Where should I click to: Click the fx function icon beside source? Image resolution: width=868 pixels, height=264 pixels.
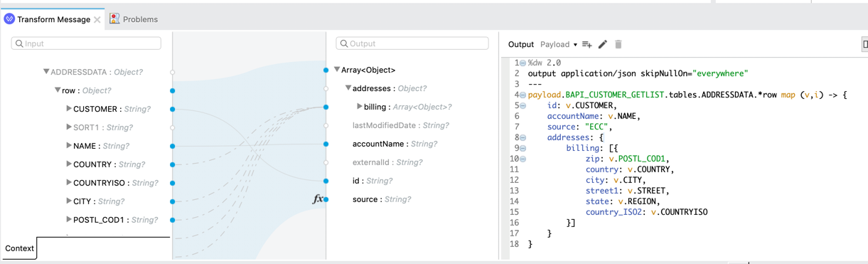click(318, 199)
